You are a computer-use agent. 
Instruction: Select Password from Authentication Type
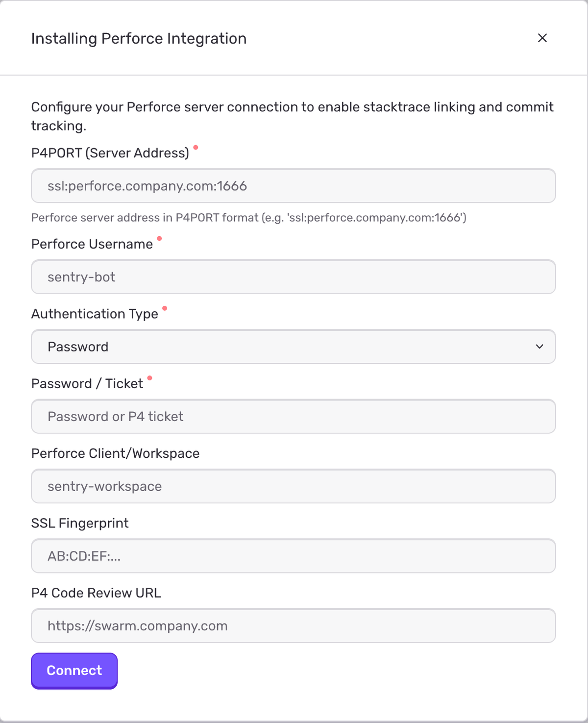point(293,347)
